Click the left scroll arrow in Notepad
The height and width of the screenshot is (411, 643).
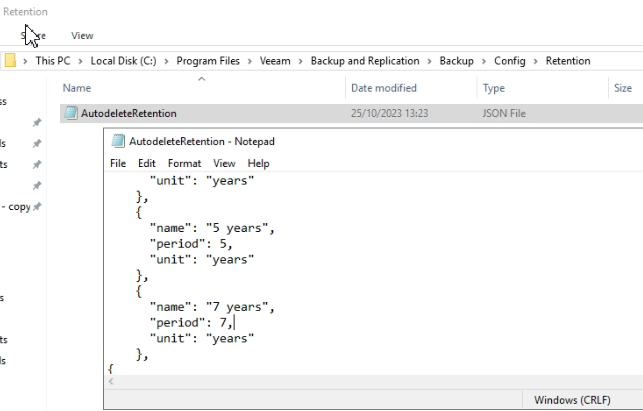tap(111, 381)
